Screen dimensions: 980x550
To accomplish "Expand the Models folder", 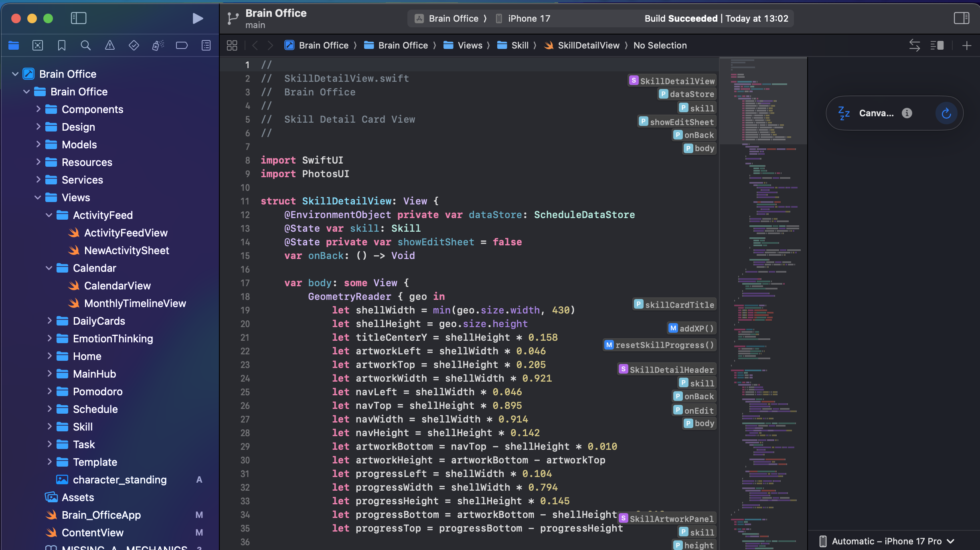I will coord(38,144).
